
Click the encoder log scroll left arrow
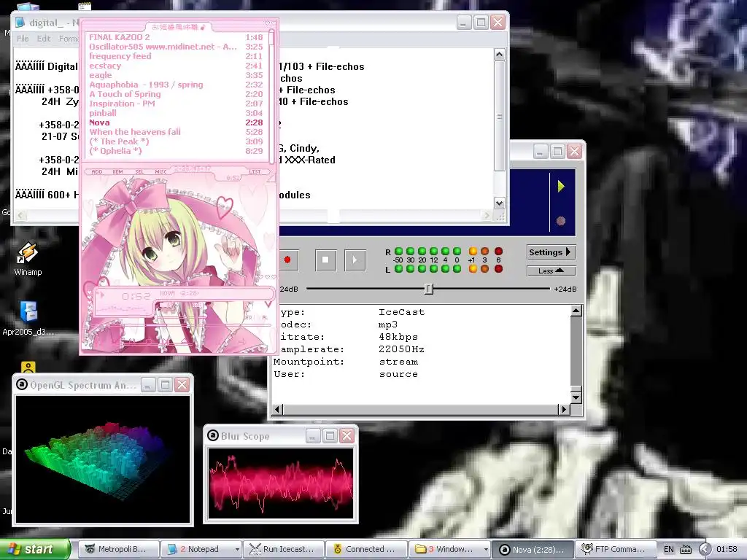pos(278,409)
